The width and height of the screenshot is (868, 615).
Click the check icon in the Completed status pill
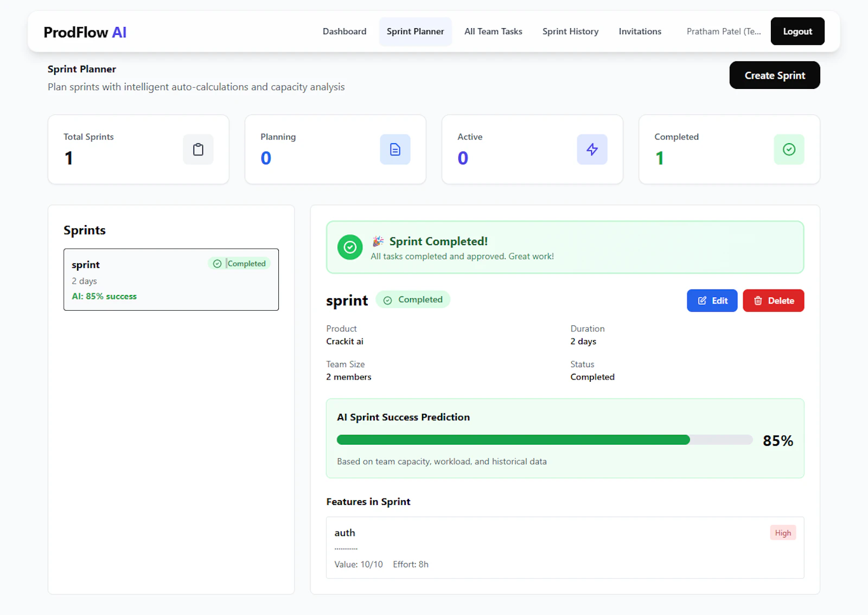(x=387, y=299)
